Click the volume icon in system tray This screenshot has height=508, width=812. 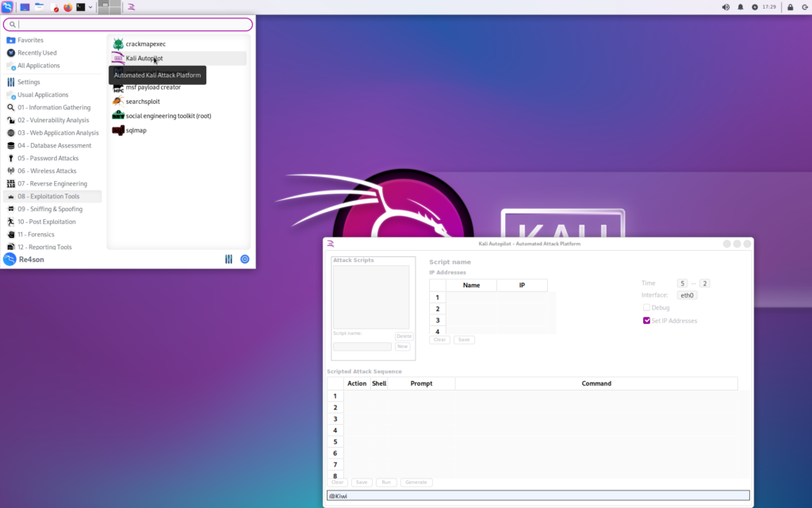point(726,7)
